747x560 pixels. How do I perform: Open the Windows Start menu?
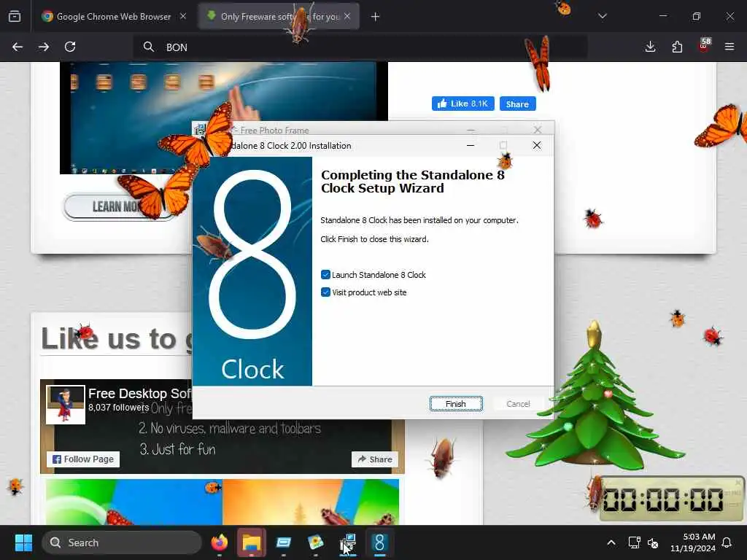coord(23,542)
